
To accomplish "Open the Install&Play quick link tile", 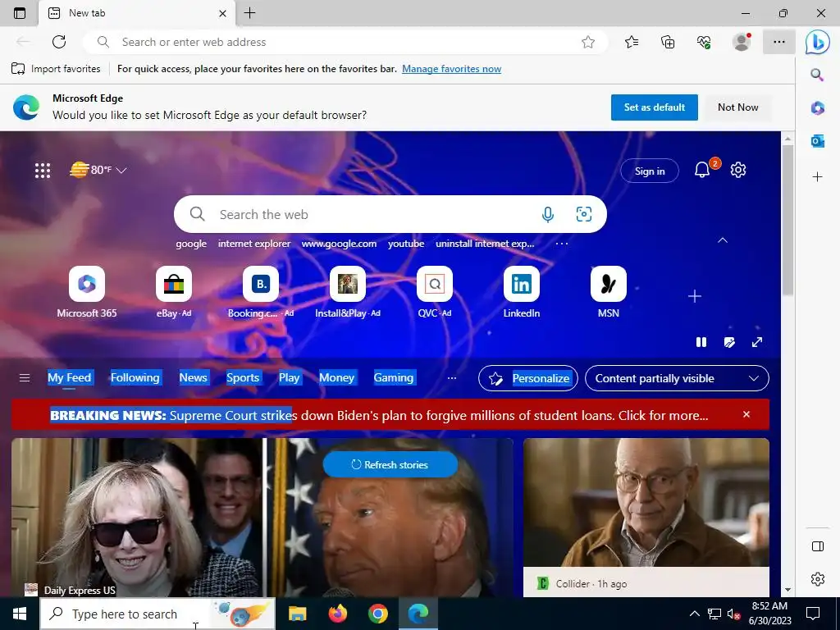I will pos(348,292).
